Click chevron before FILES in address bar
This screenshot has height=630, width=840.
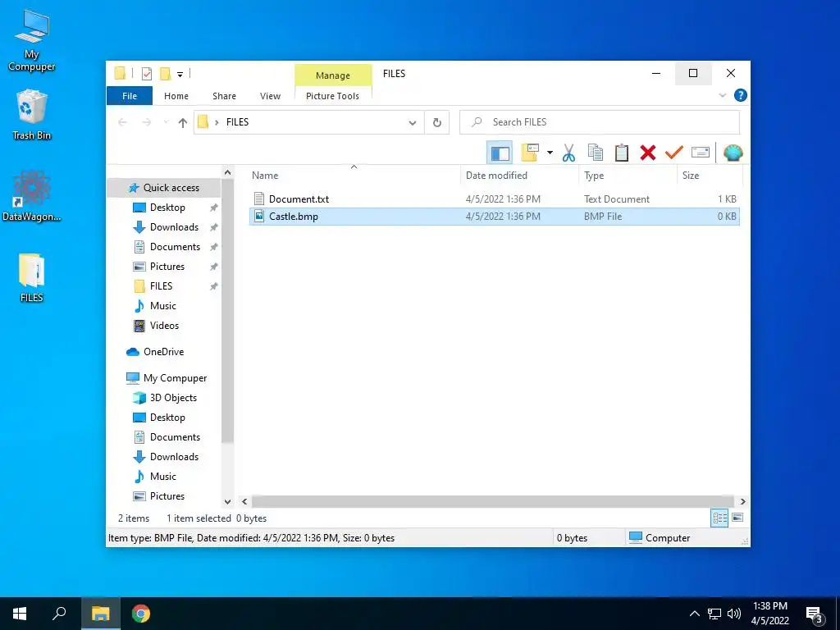(x=217, y=123)
